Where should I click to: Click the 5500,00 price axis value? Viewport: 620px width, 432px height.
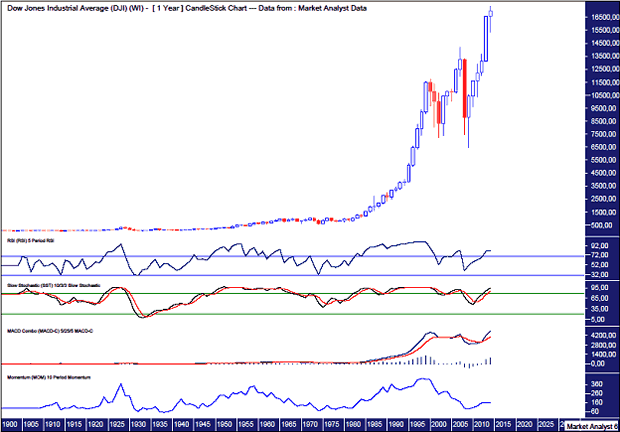(x=605, y=160)
